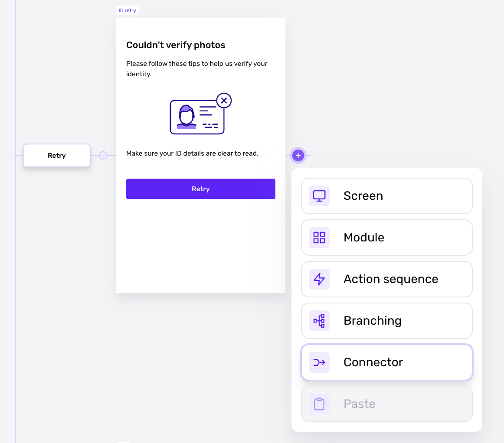504x443 pixels.
Task: Click the Action sequence lightning icon
Action: point(319,279)
